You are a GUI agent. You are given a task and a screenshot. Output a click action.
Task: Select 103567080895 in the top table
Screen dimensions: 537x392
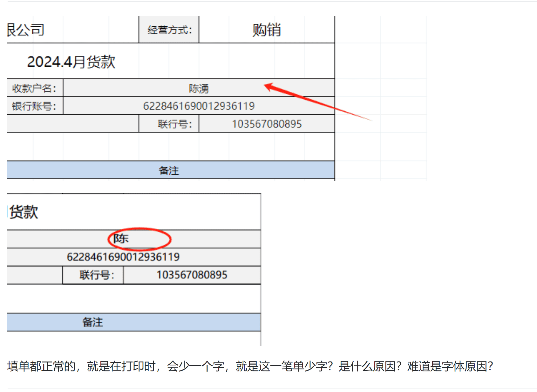[x=267, y=123]
